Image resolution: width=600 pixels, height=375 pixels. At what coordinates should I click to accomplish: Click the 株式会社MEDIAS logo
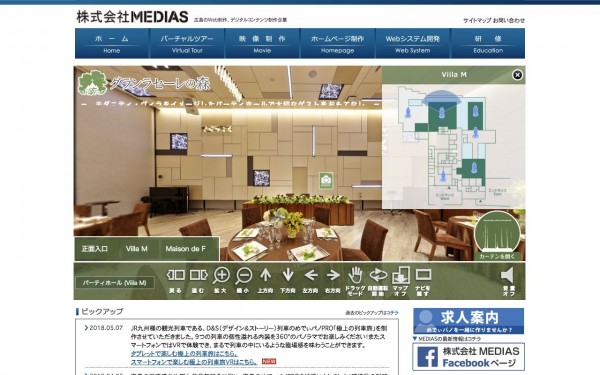tap(132, 17)
